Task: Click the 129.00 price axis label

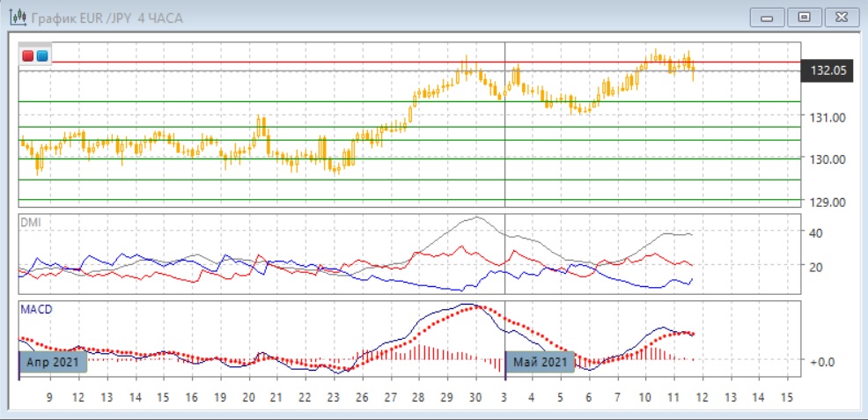Action: tap(827, 203)
